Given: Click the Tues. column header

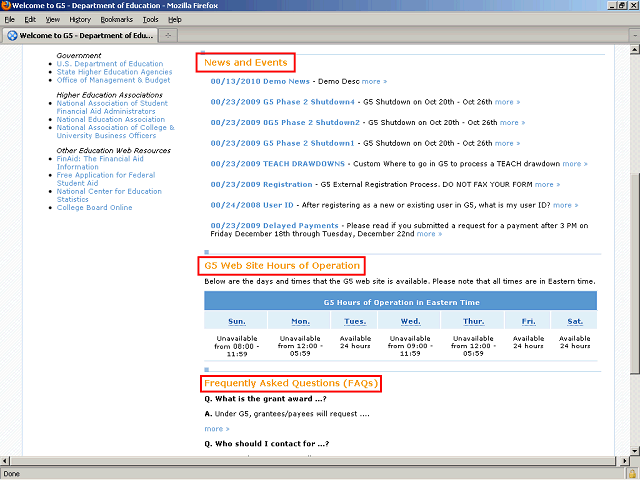Looking at the screenshot, I should pos(355,321).
